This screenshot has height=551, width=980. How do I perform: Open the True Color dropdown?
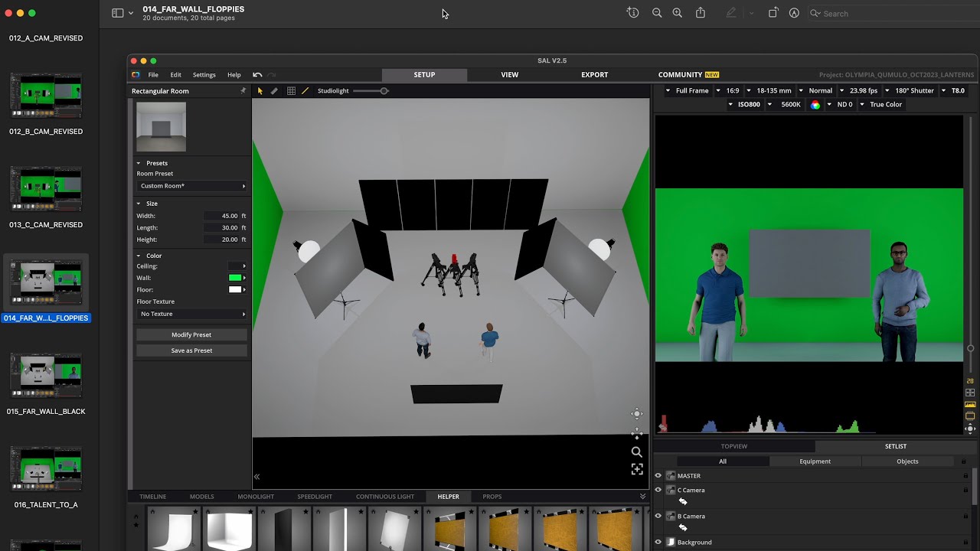click(880, 105)
